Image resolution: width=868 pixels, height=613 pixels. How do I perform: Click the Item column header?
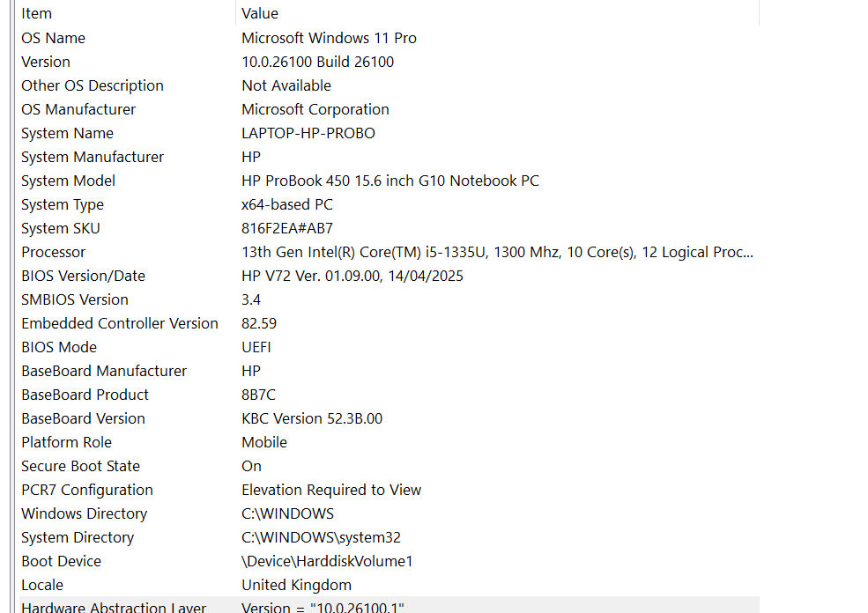(127, 13)
